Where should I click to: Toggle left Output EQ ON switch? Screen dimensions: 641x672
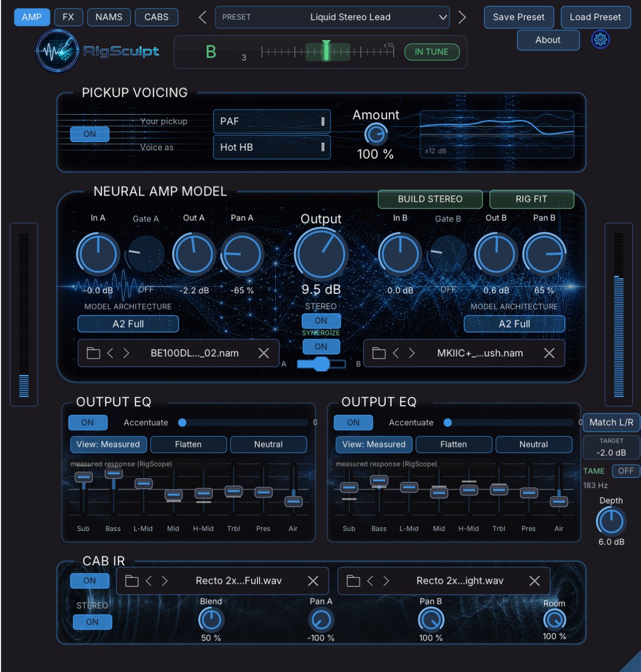click(x=87, y=423)
